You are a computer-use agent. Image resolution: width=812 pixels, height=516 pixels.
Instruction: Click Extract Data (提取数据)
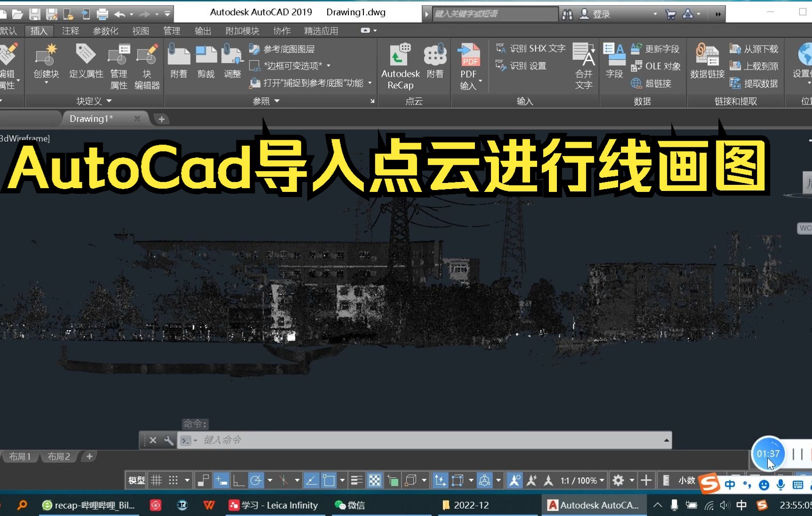tap(754, 83)
